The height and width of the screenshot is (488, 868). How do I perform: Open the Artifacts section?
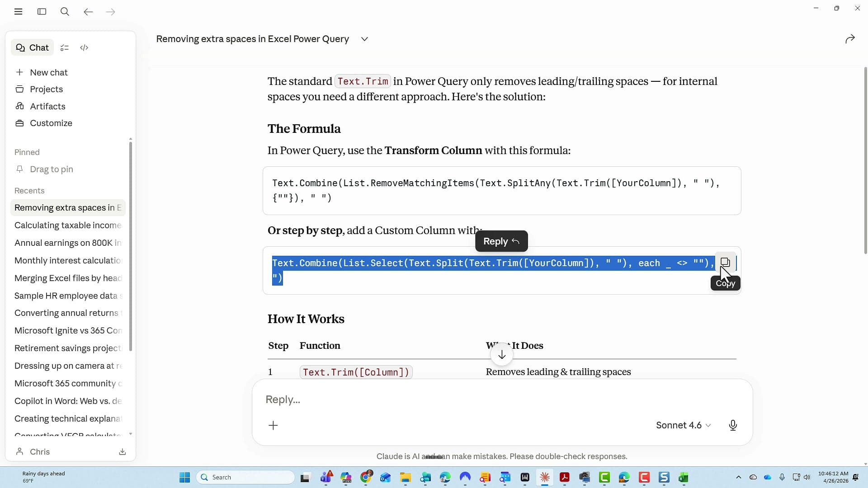tap(47, 106)
